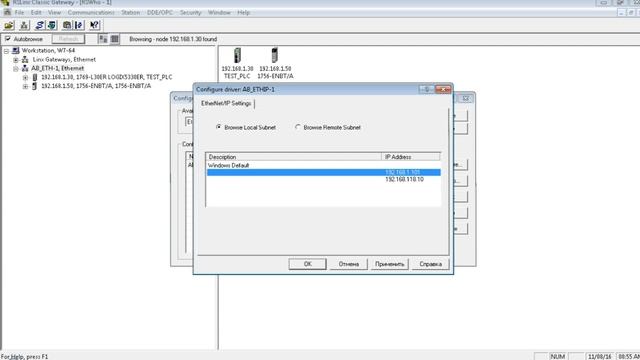Click the context help arrow icon
This screenshot has height=360, width=640.
(94, 25)
